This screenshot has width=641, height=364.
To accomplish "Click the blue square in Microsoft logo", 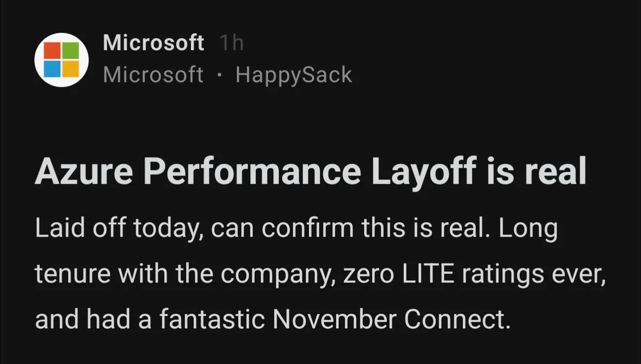I will tap(52, 69).
